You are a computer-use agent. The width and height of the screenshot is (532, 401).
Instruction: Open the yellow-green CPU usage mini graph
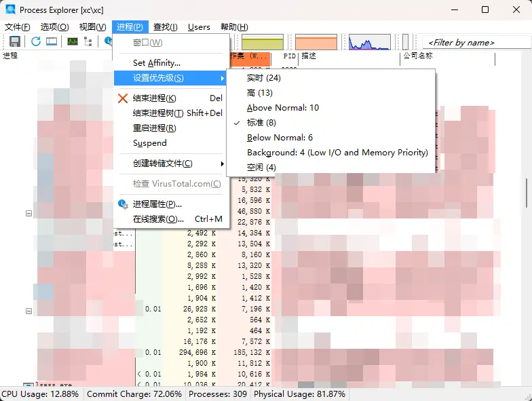click(262, 42)
